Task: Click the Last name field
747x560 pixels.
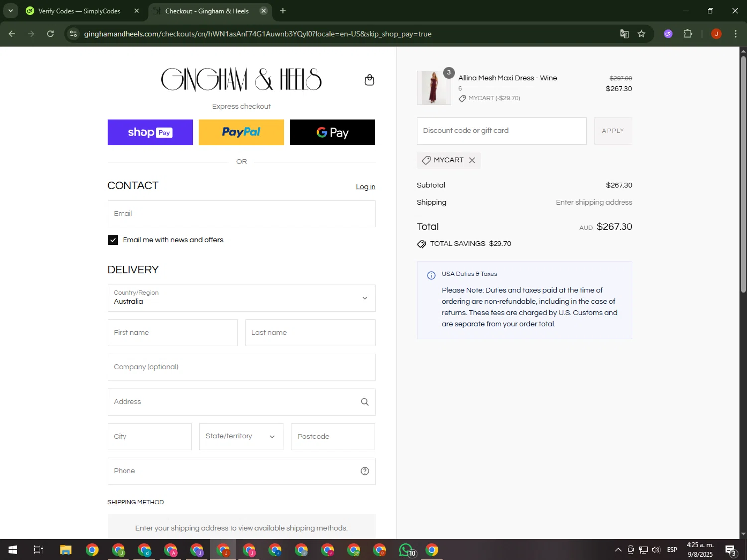Action: 310,333
